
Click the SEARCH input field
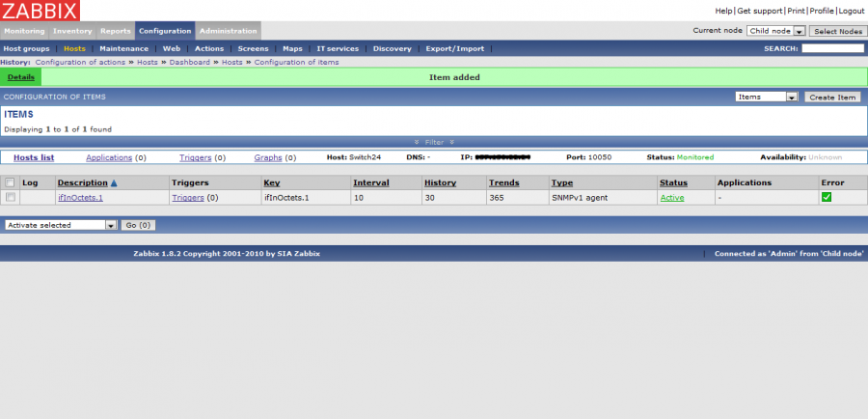832,49
